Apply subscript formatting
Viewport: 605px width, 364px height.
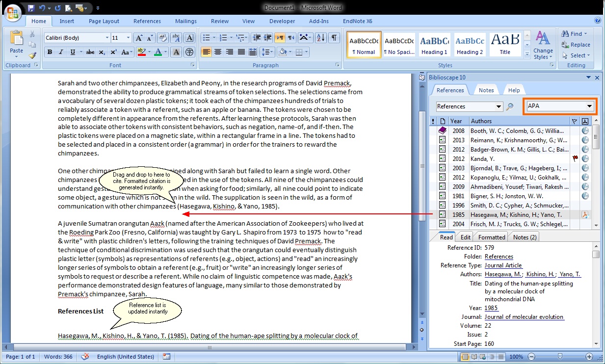click(102, 52)
